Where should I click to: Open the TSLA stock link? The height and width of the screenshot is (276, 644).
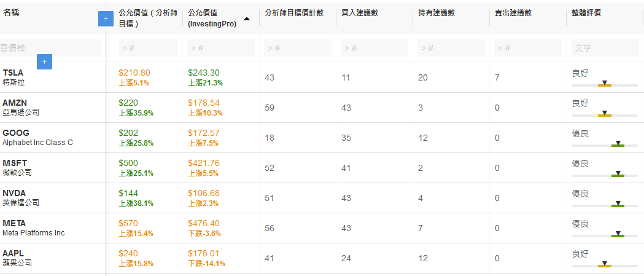pos(13,73)
